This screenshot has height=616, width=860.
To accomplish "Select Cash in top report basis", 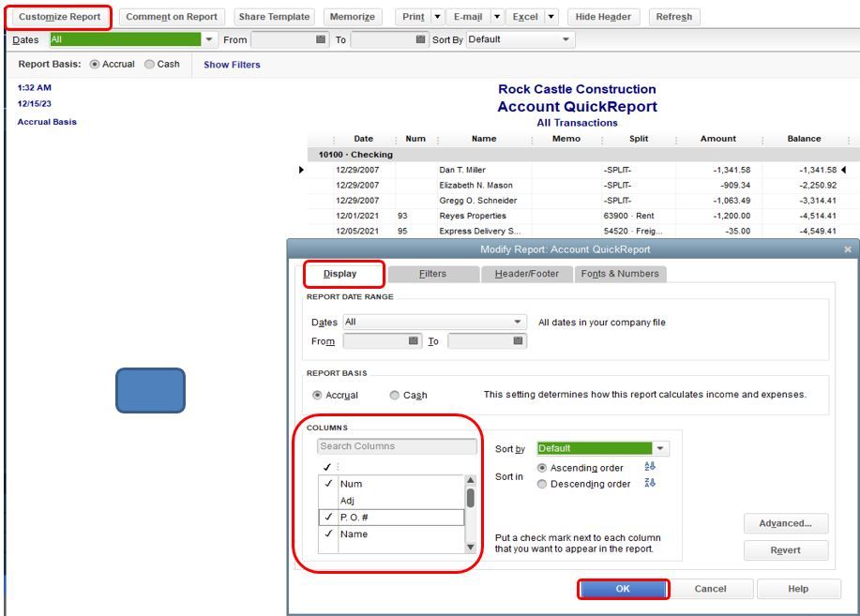I will pos(149,64).
